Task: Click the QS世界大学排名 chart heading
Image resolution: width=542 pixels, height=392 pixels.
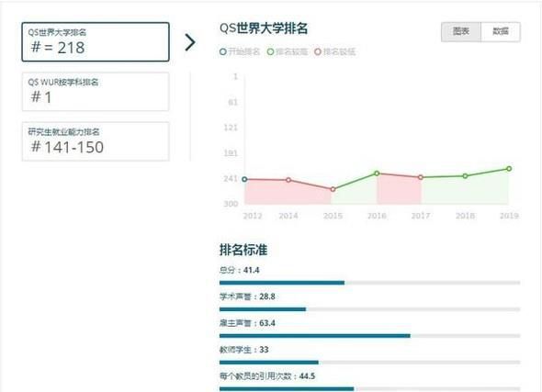Action: pyautogui.click(x=264, y=28)
